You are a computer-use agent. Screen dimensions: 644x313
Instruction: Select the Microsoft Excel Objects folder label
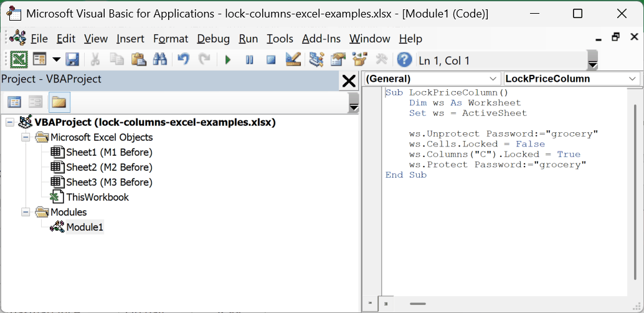102,137
